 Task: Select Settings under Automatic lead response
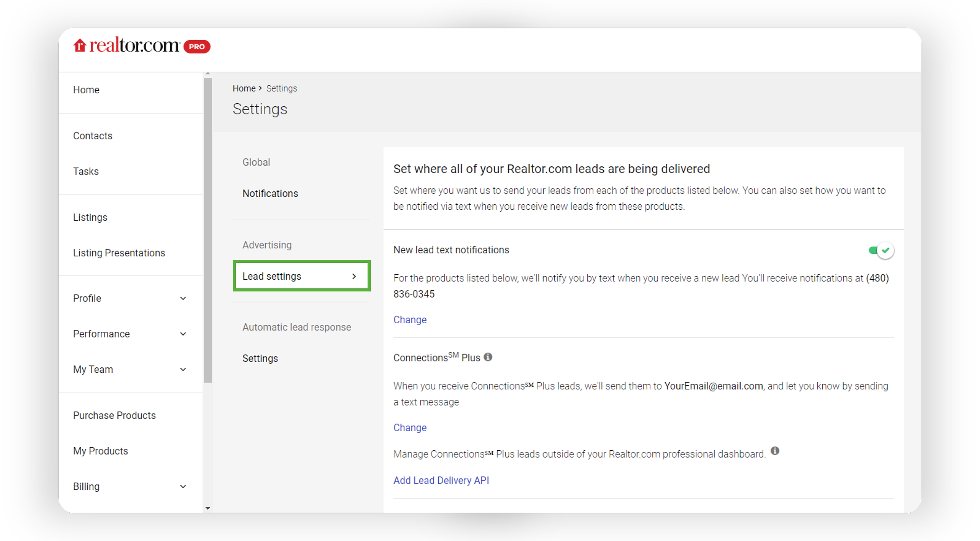click(260, 358)
